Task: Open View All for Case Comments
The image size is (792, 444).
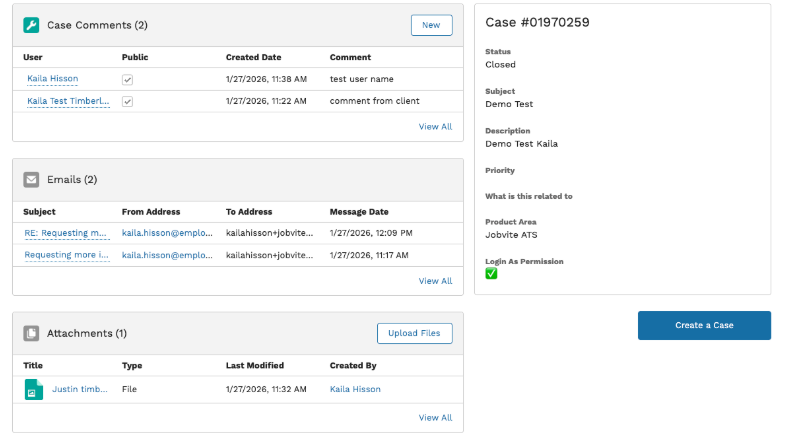Action: point(435,127)
